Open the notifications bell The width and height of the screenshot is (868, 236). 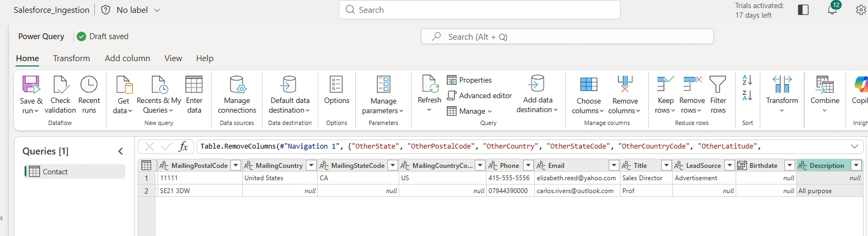coord(832,10)
